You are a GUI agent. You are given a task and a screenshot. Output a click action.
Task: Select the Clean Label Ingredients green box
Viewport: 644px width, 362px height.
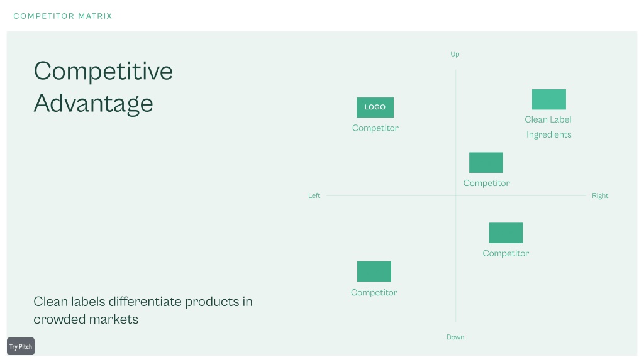(548, 99)
